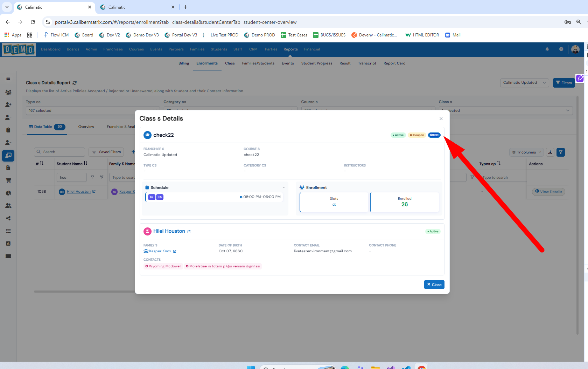Screen dimensions: 588x369
Task: Open external link icon beside Kasper Knox
Action: (175, 251)
